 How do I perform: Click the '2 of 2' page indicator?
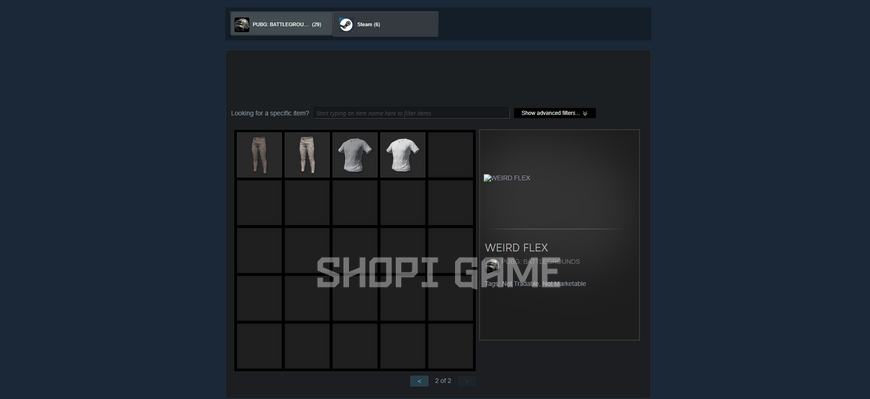[443, 381]
